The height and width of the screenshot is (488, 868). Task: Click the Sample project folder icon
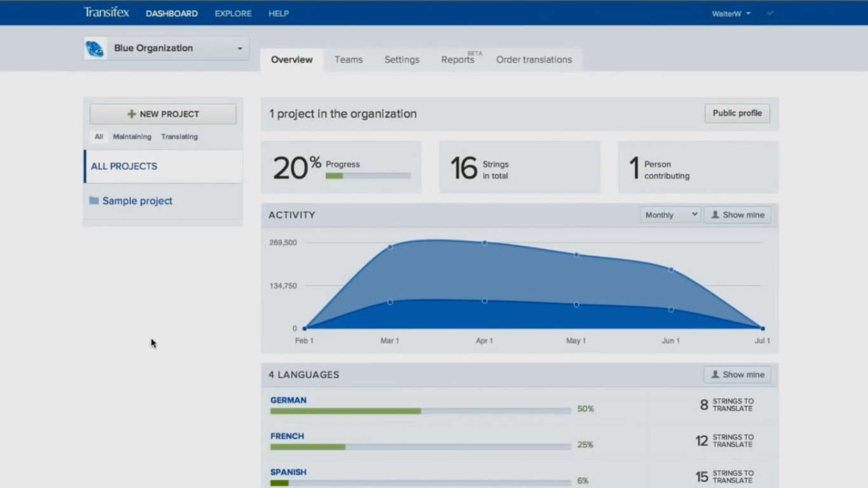coord(94,201)
